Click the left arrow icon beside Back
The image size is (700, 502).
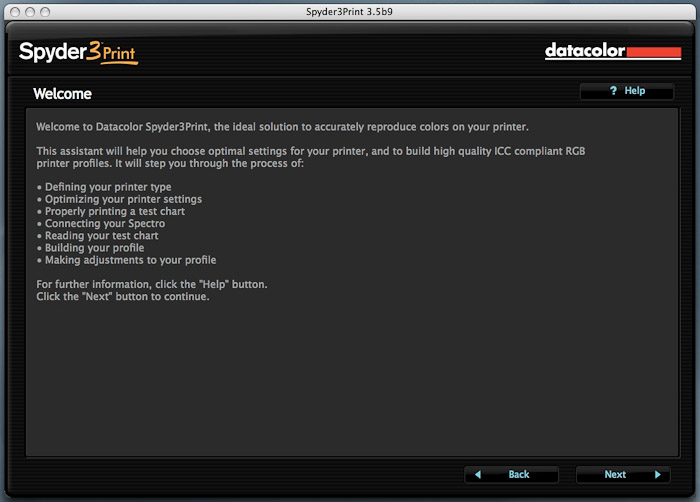[478, 474]
